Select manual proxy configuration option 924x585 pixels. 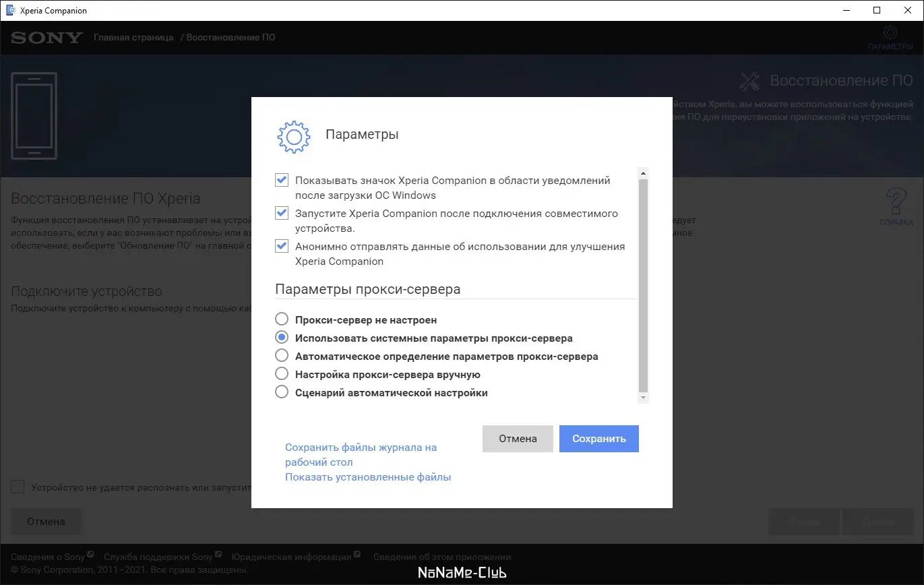(281, 373)
